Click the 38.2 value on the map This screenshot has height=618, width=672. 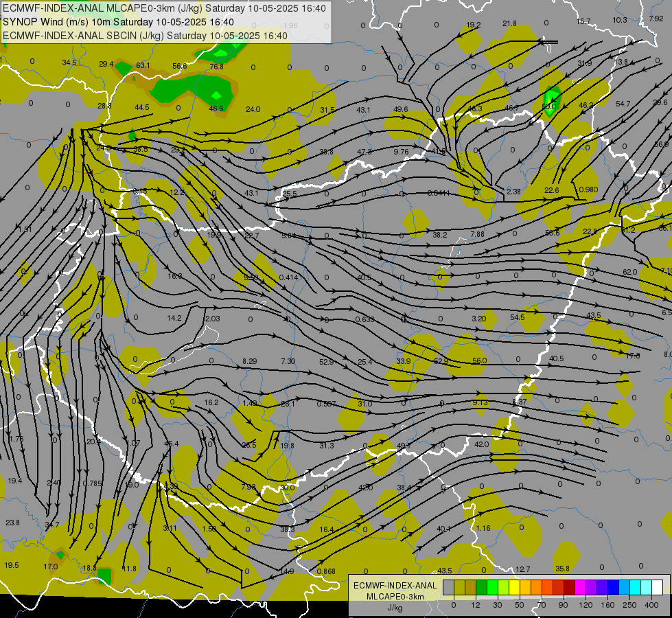click(440, 235)
